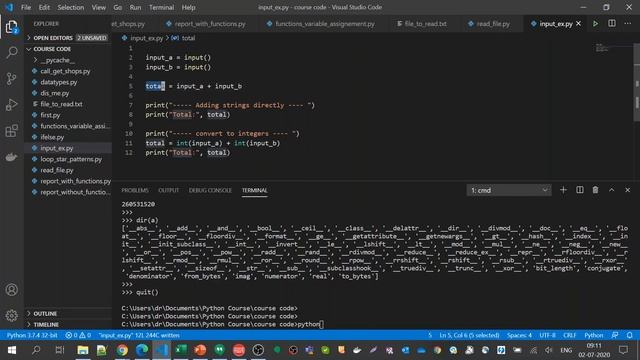Open the Run menu

(135, 7)
